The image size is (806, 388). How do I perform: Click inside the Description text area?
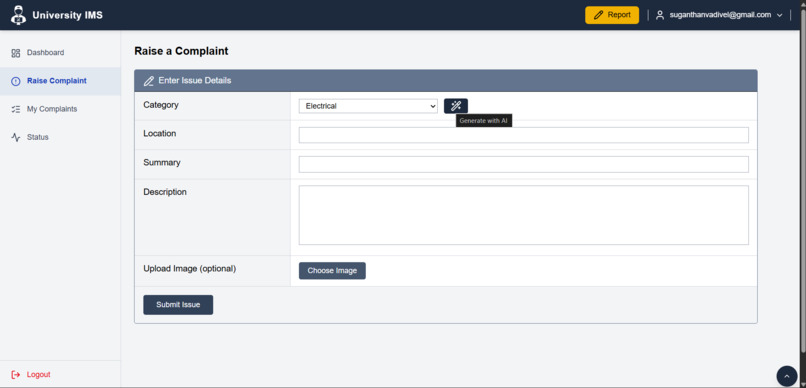[523, 215]
